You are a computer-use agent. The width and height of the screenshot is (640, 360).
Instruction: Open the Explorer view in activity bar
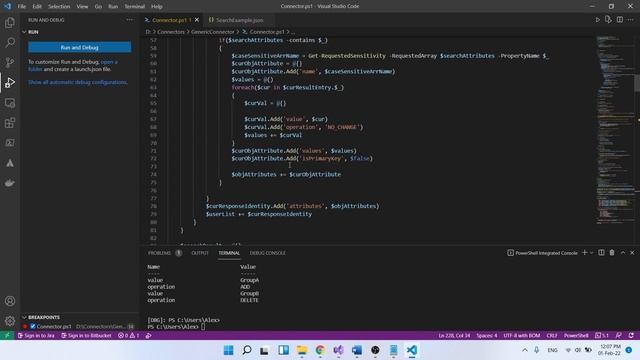pos(10,22)
